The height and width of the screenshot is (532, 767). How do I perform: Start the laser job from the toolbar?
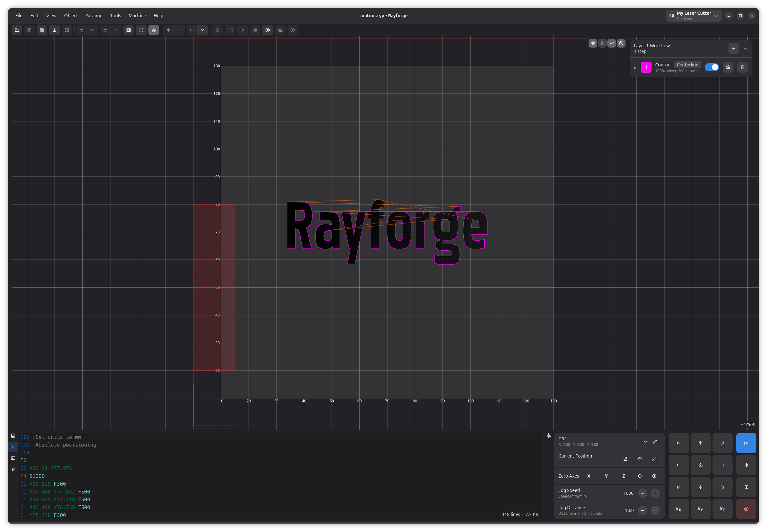242,30
